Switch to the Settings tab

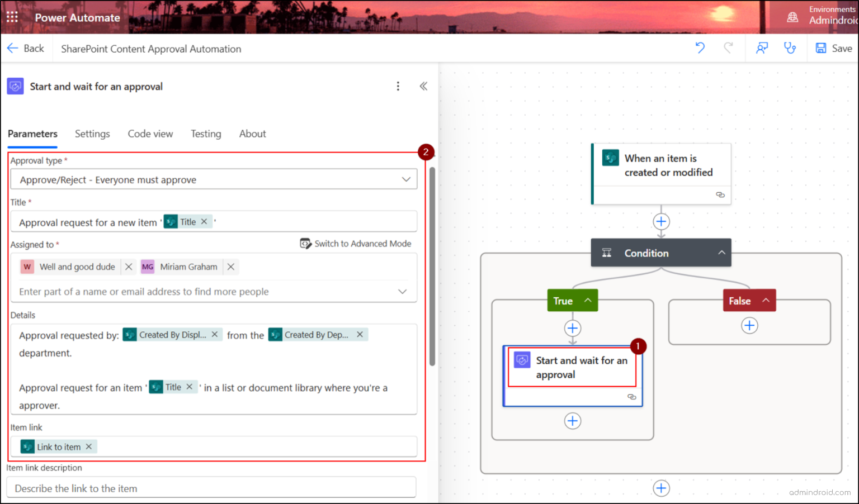coord(92,134)
